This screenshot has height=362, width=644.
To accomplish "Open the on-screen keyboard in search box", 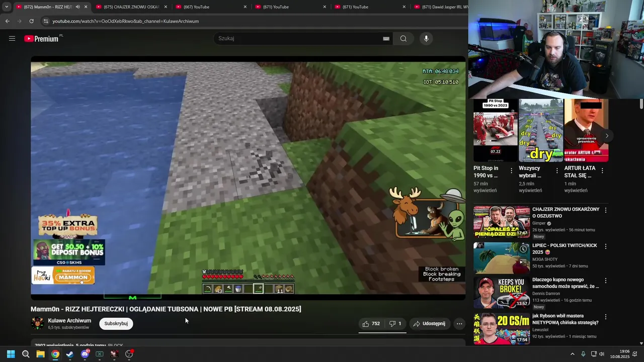I will [x=386, y=39].
